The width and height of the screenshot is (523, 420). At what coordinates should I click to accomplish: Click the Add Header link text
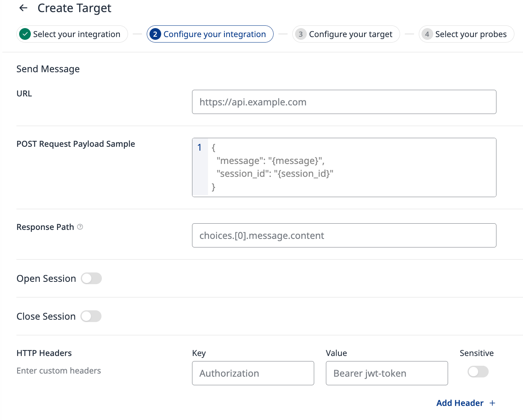tap(460, 403)
